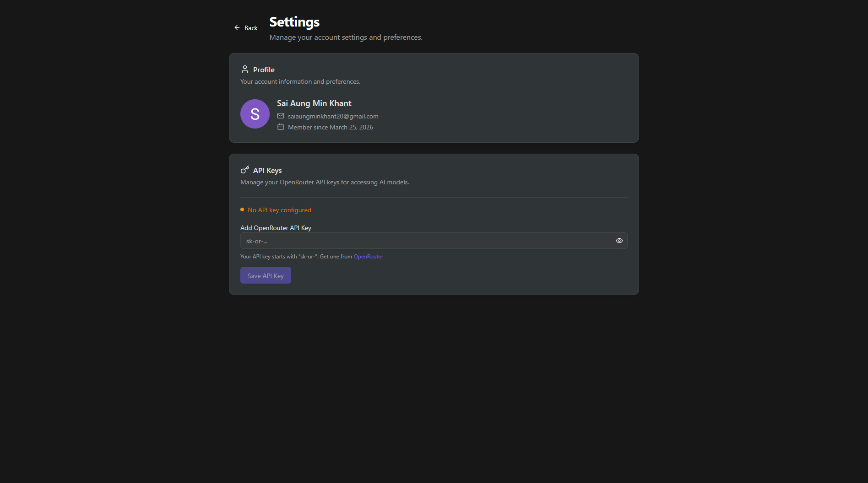This screenshot has width=868, height=483.
Task: Click the API Keys section title
Action: [267, 170]
